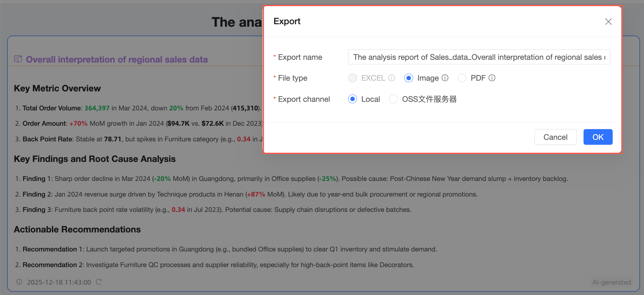Click the 'Actionable Recommendations' heading

coord(77,229)
